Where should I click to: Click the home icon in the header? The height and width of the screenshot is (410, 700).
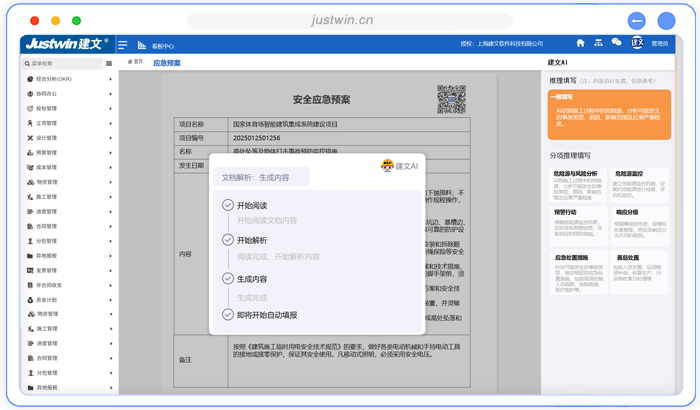580,43
